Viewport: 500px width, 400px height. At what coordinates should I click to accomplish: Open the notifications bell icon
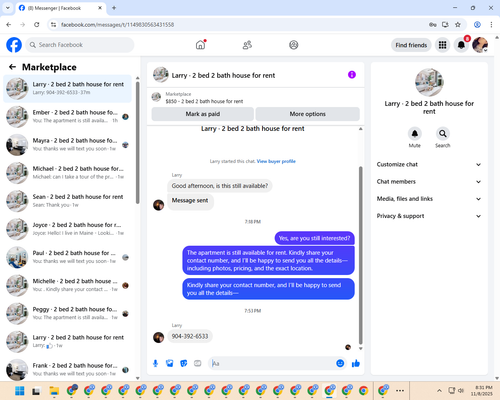pyautogui.click(x=461, y=45)
